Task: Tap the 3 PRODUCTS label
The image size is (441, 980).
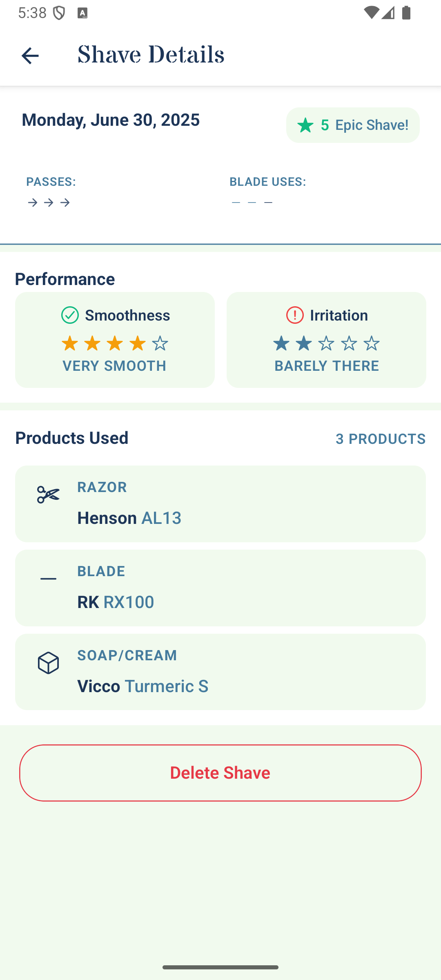Action: pyautogui.click(x=381, y=439)
